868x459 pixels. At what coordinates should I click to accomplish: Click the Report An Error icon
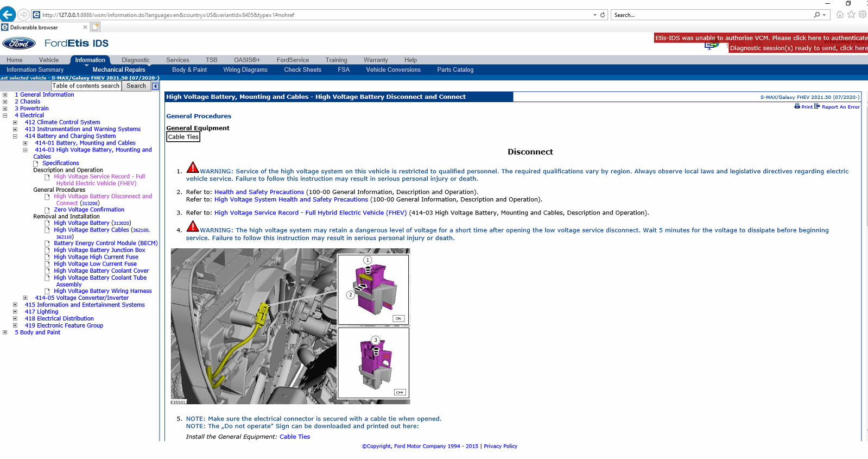click(817, 106)
